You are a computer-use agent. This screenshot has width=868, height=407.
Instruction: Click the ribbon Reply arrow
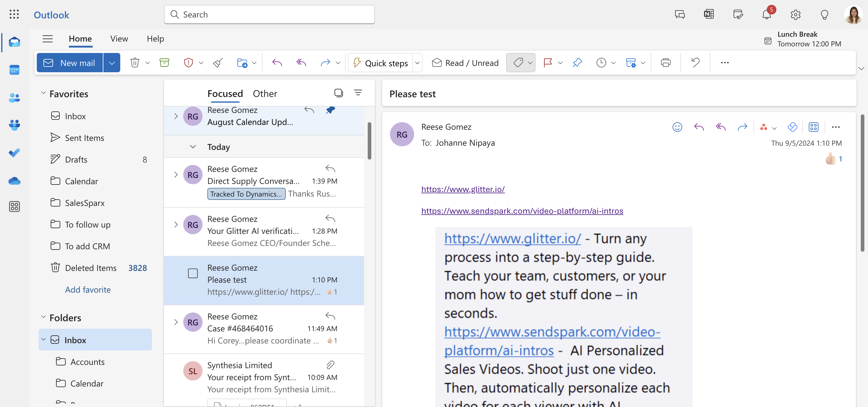pyautogui.click(x=277, y=63)
